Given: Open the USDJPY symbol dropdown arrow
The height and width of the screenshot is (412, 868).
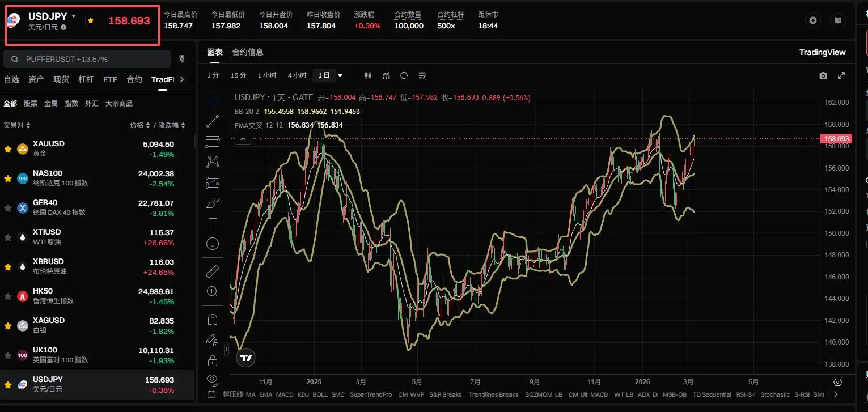Looking at the screenshot, I should pos(74,16).
